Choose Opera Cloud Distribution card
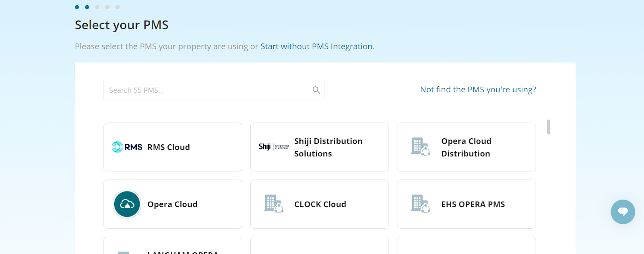 466,147
